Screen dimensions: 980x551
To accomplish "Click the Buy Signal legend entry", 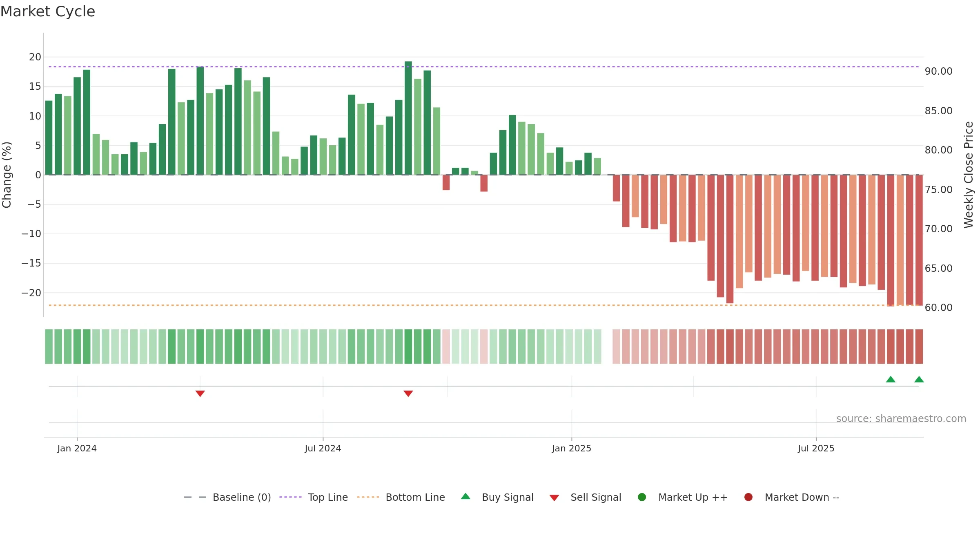I will 497,497.
